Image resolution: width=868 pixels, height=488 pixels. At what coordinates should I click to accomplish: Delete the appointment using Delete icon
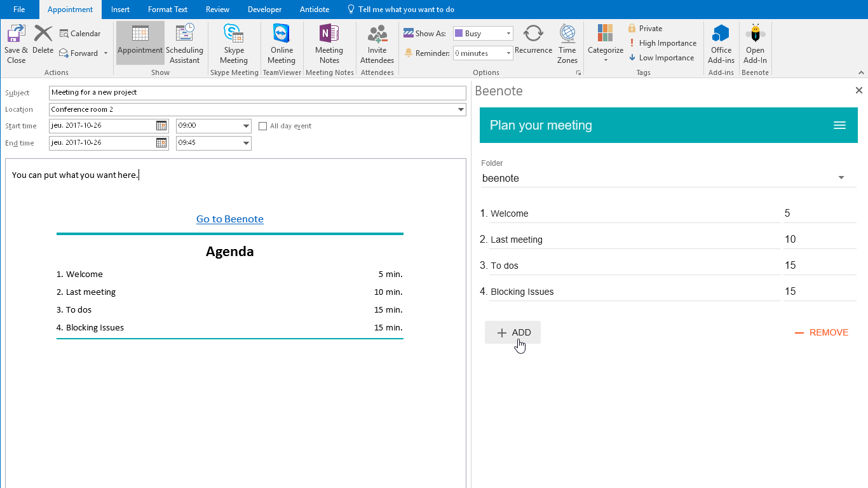click(43, 33)
